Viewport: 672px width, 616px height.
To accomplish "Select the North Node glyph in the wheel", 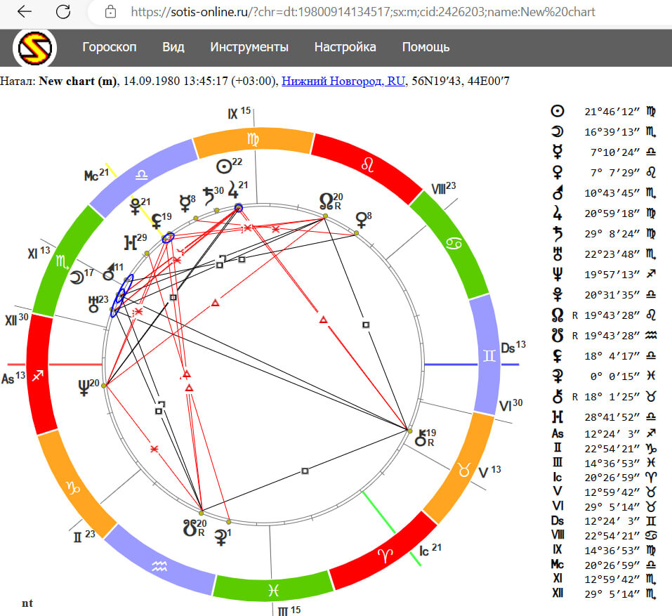I will 326,202.
